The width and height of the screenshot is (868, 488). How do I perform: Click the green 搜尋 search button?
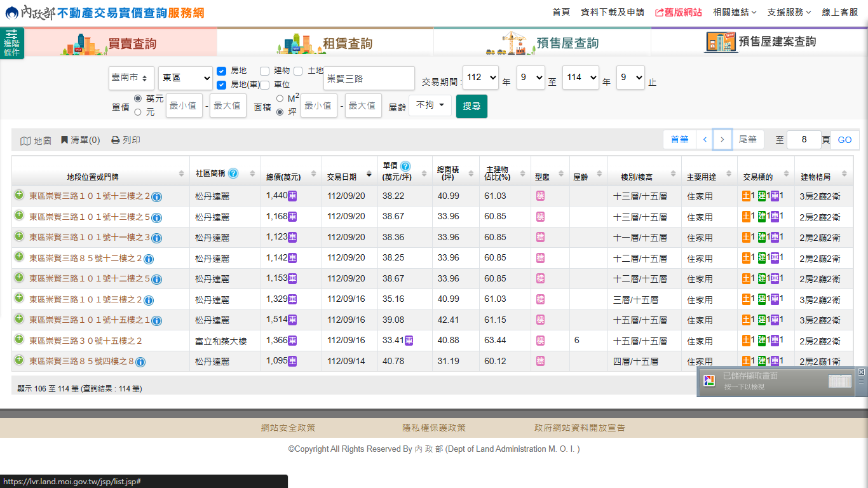(x=471, y=106)
